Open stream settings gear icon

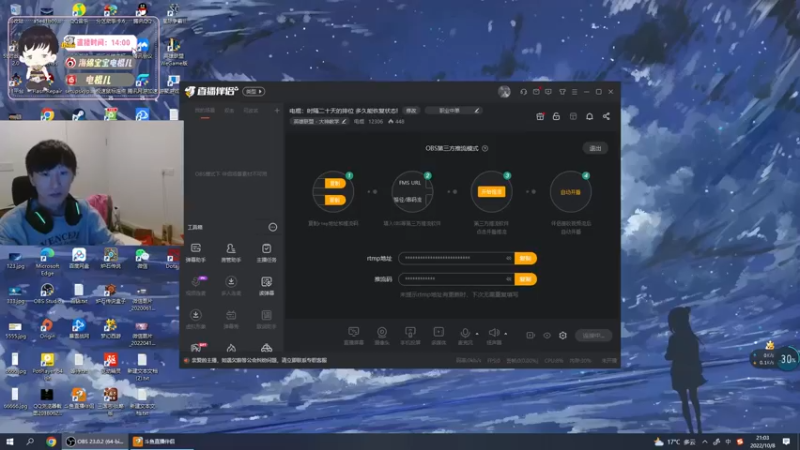click(x=563, y=335)
